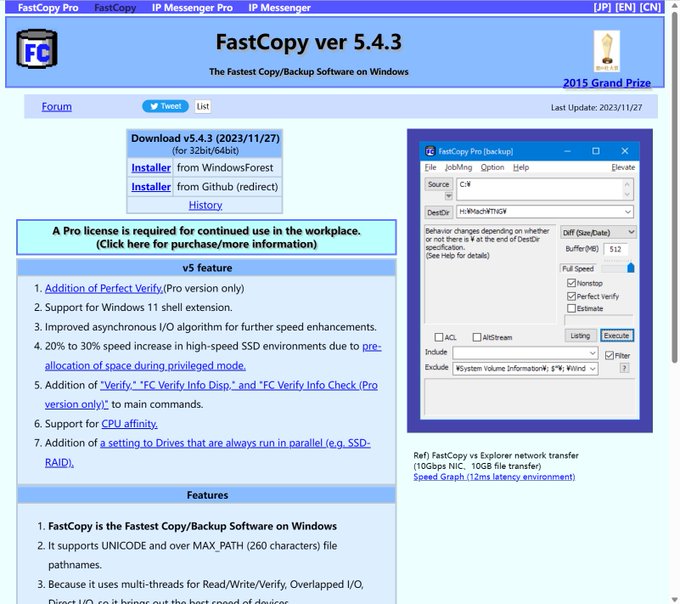The width and height of the screenshot is (680, 604).
Task: Click the FastCopy FC logo icon
Action: point(38,51)
